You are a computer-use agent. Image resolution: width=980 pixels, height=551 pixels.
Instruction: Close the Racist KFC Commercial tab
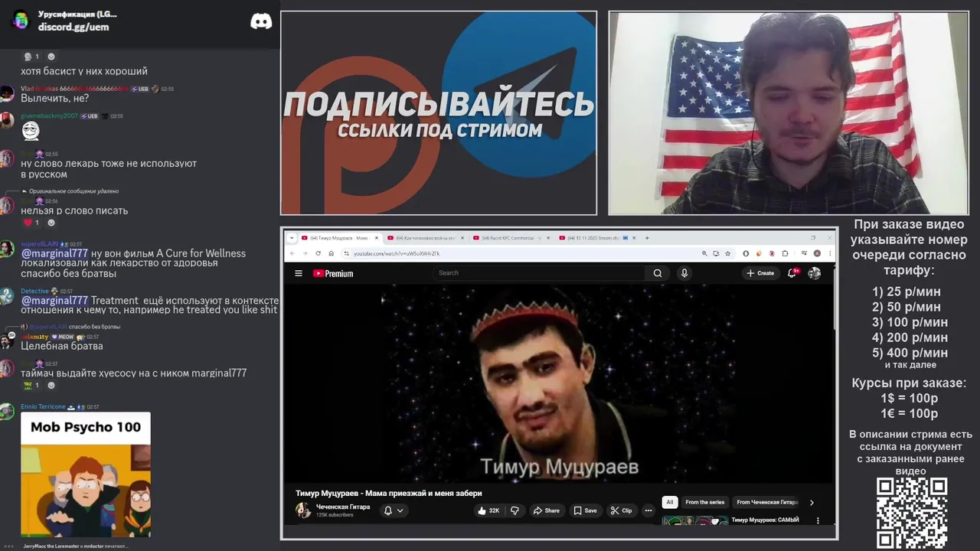click(x=547, y=238)
